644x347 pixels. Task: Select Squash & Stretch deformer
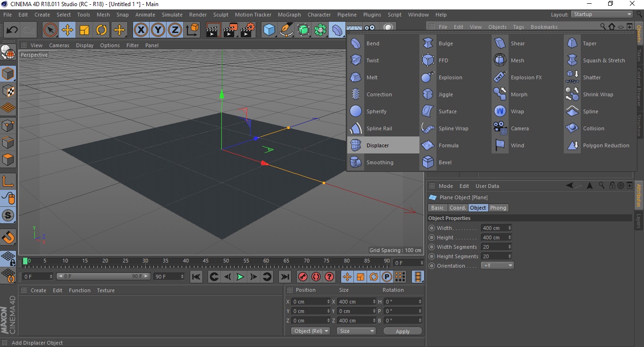tap(600, 60)
